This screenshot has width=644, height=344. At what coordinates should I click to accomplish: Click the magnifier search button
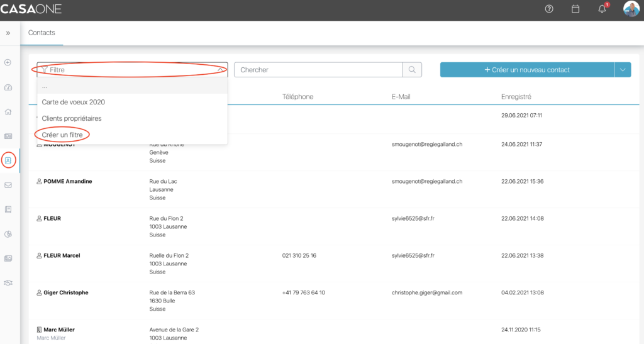412,70
